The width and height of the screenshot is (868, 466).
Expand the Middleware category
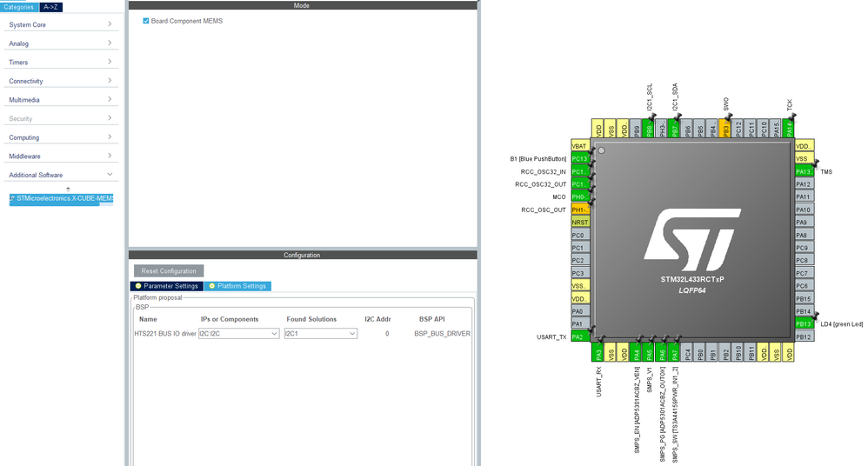tap(61, 156)
